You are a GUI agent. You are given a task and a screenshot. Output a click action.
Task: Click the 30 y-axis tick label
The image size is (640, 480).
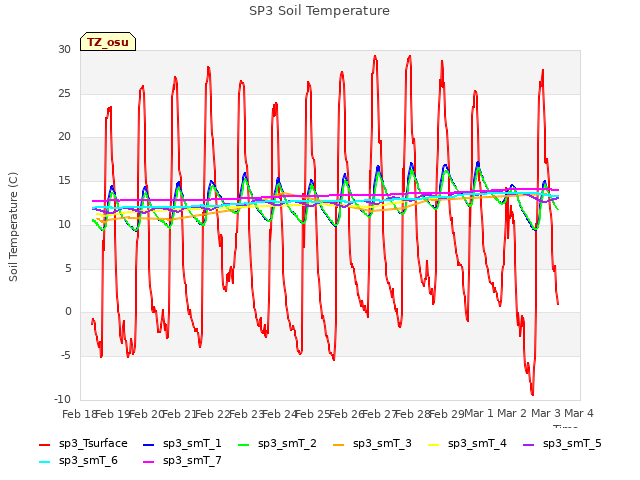point(64,49)
